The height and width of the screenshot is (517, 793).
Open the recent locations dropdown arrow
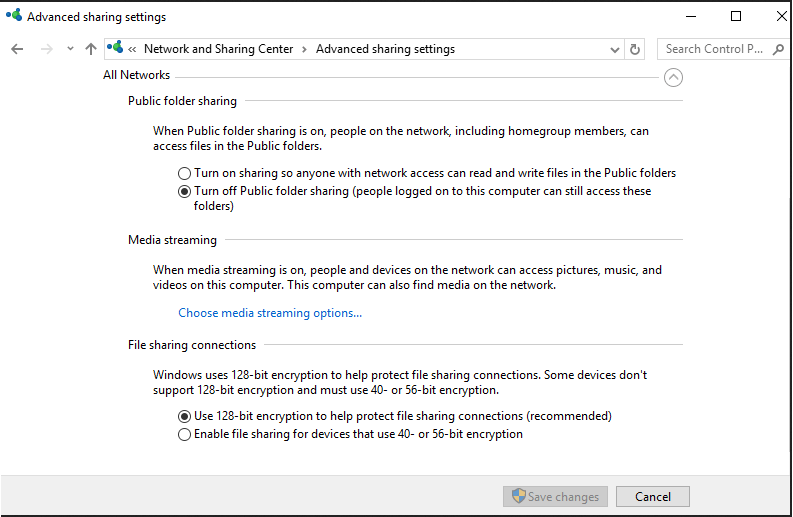click(x=70, y=49)
